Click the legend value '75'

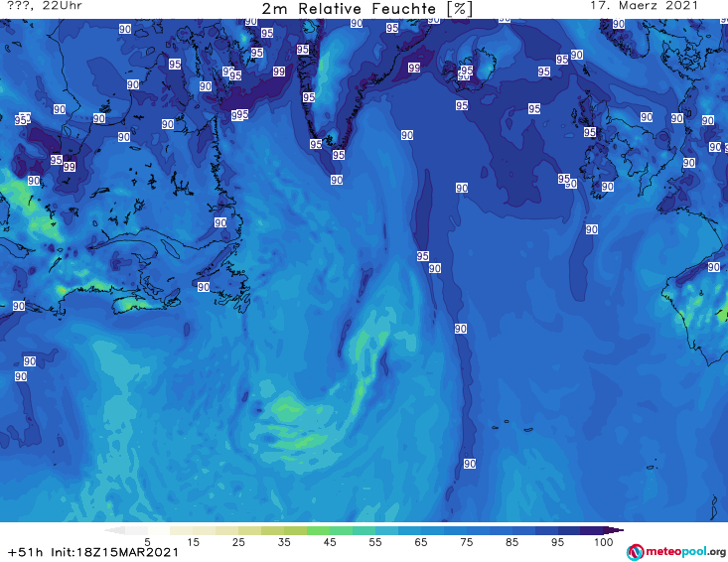(466, 542)
